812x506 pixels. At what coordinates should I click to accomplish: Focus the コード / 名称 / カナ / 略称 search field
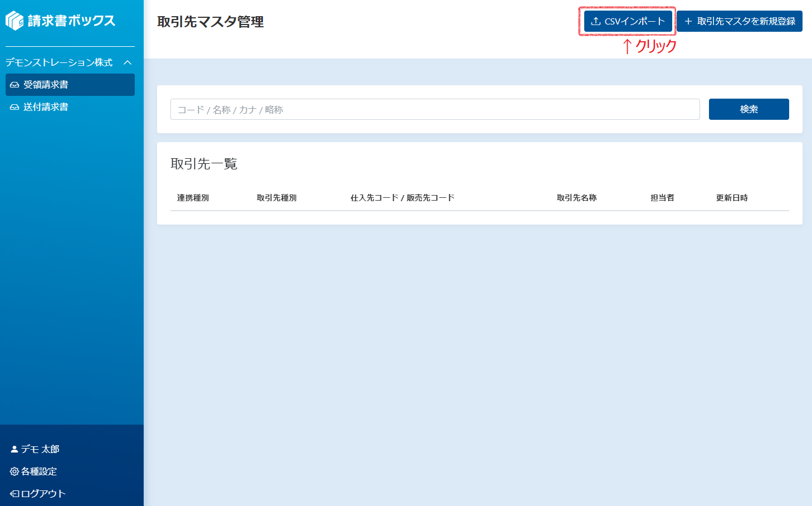click(x=435, y=109)
